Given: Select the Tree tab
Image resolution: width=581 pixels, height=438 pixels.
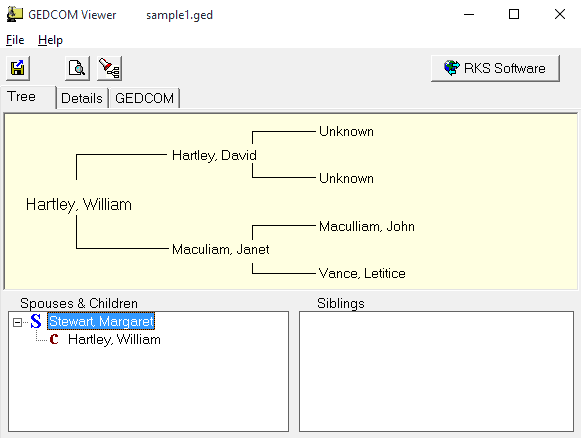Looking at the screenshot, I should pos(28,97).
